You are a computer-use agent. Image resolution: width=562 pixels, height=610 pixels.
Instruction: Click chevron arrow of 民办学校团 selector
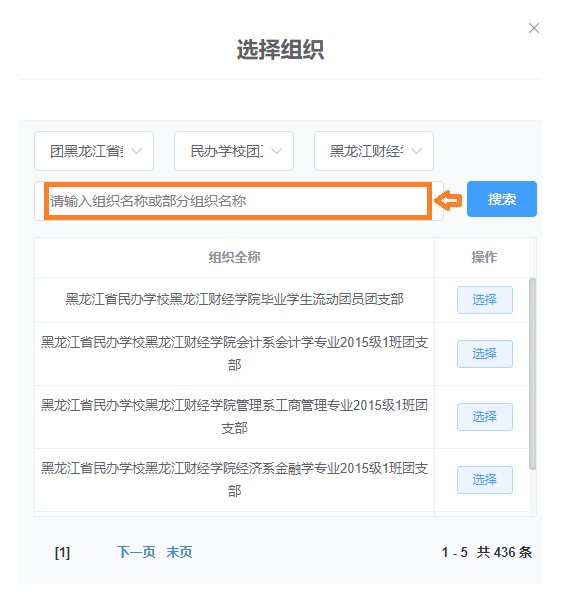(277, 151)
